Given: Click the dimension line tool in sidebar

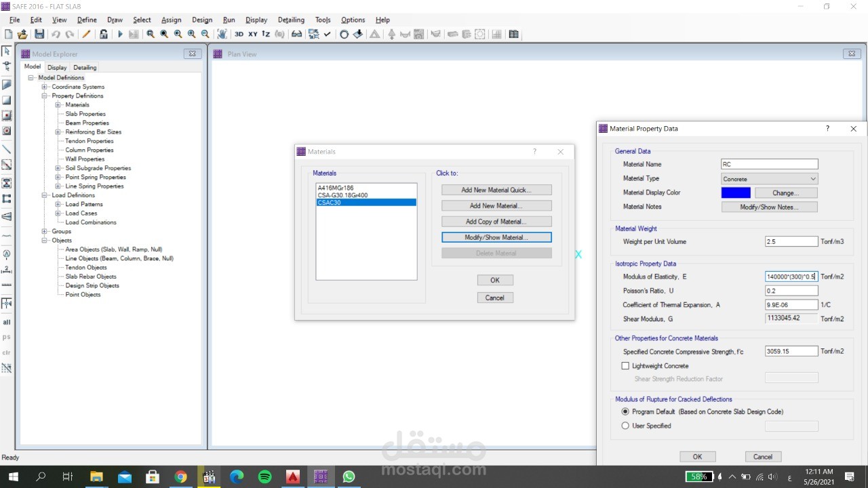Looking at the screenshot, I should (7, 269).
